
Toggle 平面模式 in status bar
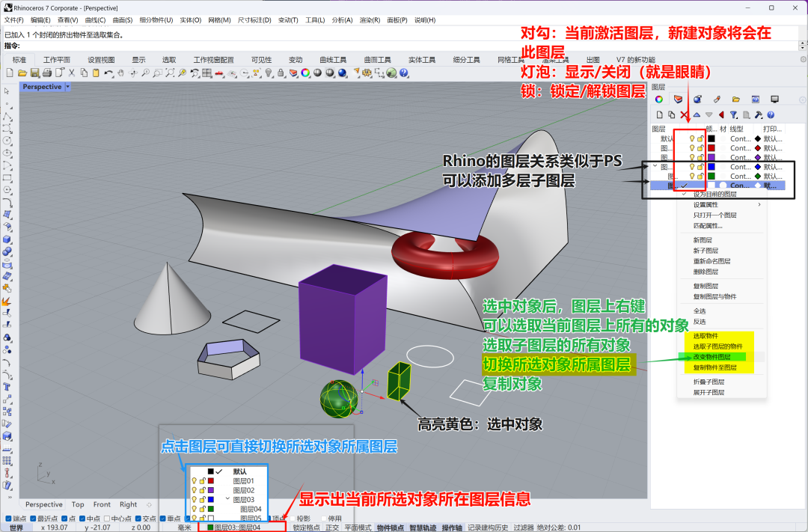pyautogui.click(x=358, y=528)
